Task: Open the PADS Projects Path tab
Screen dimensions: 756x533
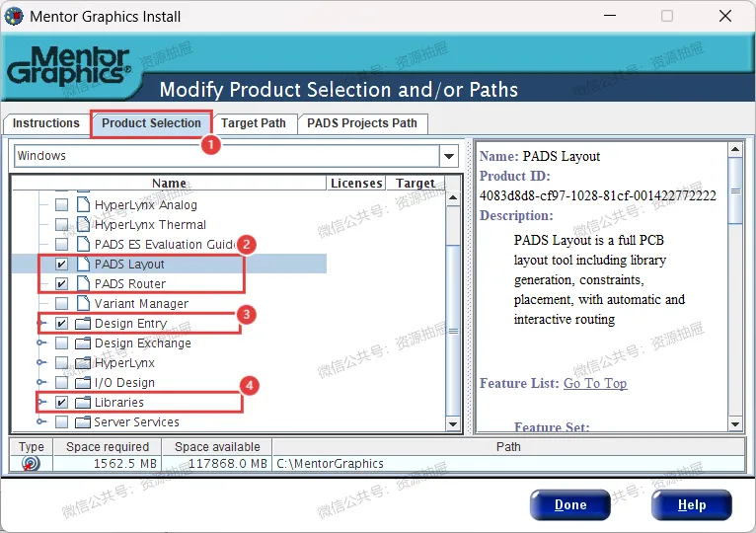Action: [x=362, y=123]
